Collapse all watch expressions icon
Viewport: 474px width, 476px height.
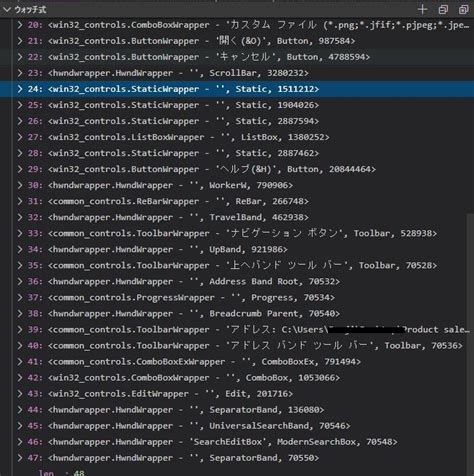pos(443,9)
